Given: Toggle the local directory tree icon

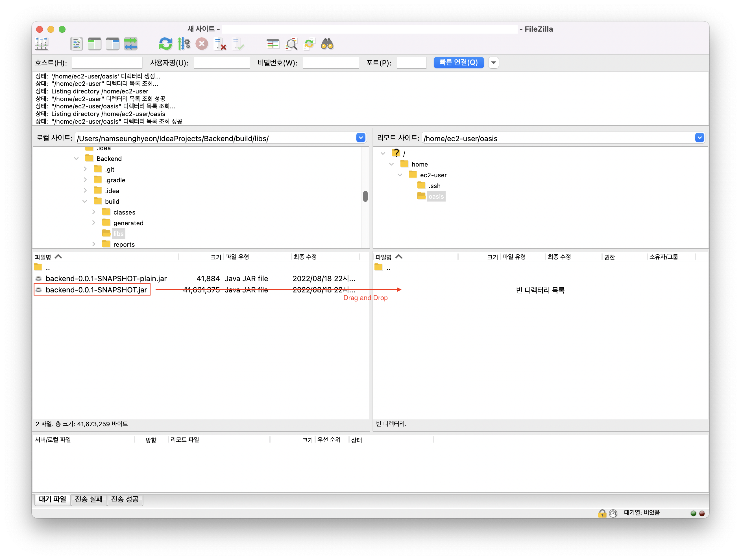Looking at the screenshot, I should [95, 44].
